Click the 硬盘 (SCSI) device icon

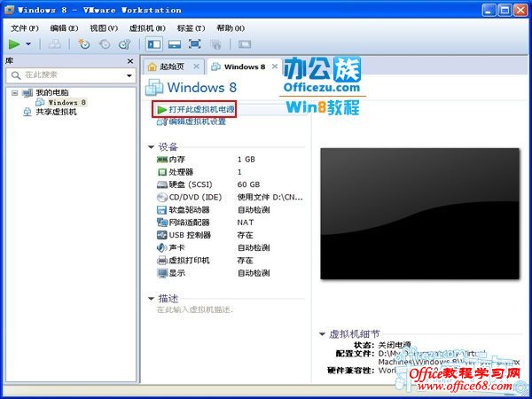(x=162, y=184)
